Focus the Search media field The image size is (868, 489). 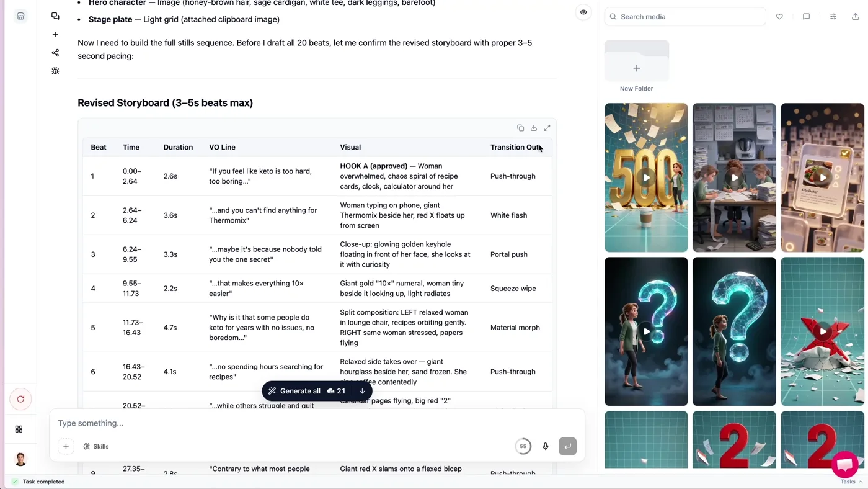click(x=685, y=17)
